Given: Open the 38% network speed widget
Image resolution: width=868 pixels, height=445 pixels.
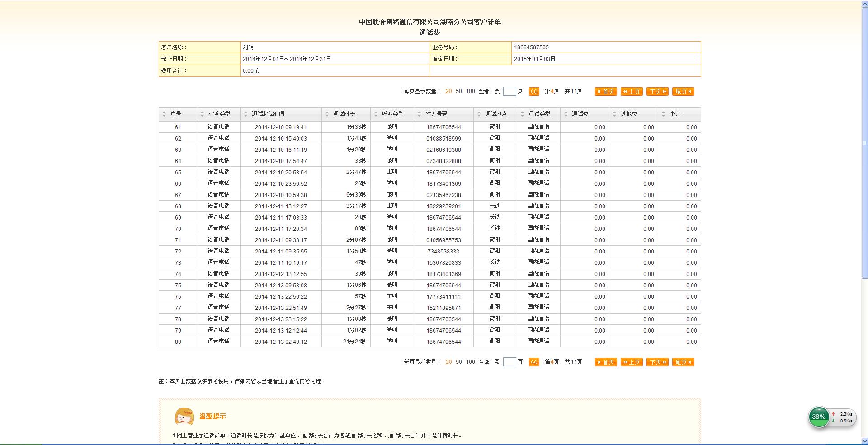Looking at the screenshot, I should [x=818, y=417].
